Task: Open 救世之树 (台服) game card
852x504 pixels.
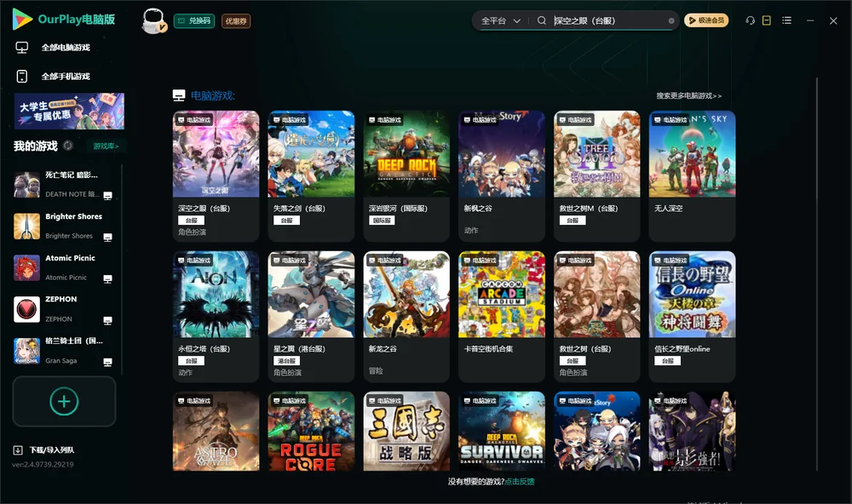Action: point(596,316)
